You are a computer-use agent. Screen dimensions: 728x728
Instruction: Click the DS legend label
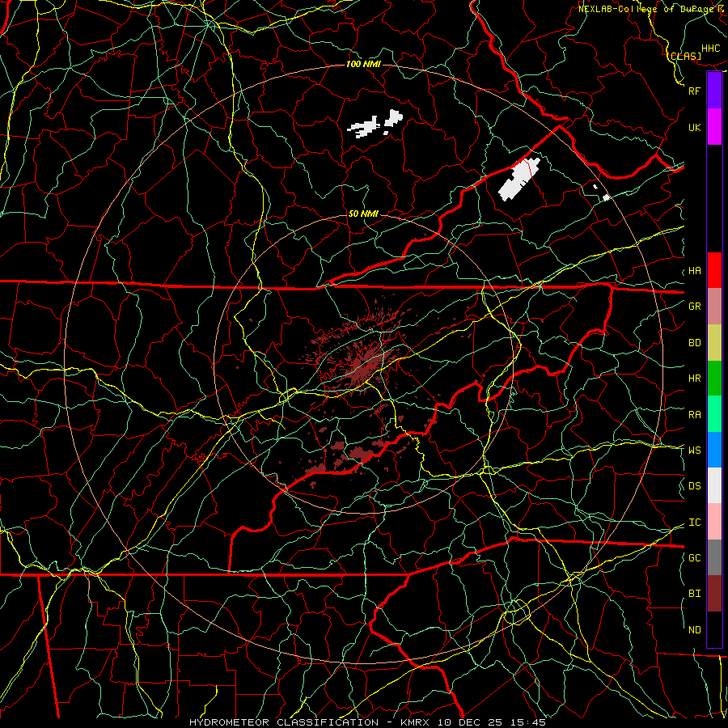pos(695,486)
